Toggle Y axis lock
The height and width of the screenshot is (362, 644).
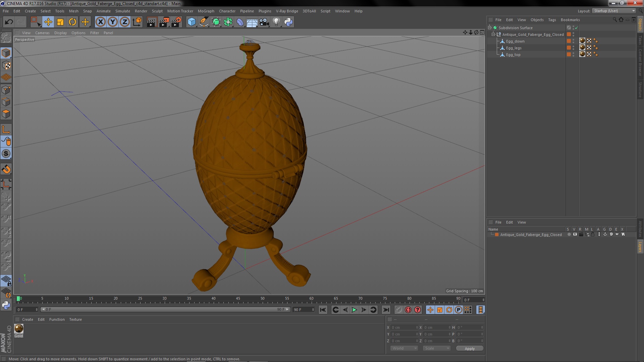[x=112, y=22]
